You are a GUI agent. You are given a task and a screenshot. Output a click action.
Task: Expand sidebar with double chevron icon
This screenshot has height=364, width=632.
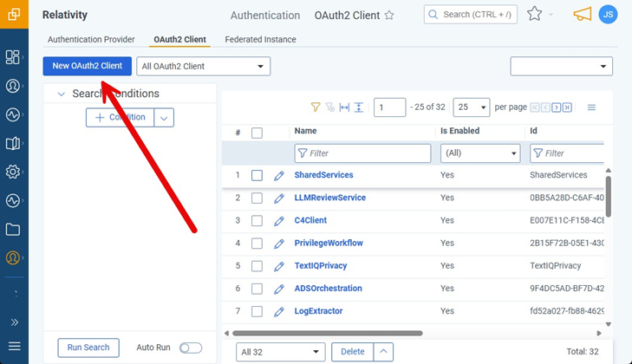coord(15,322)
